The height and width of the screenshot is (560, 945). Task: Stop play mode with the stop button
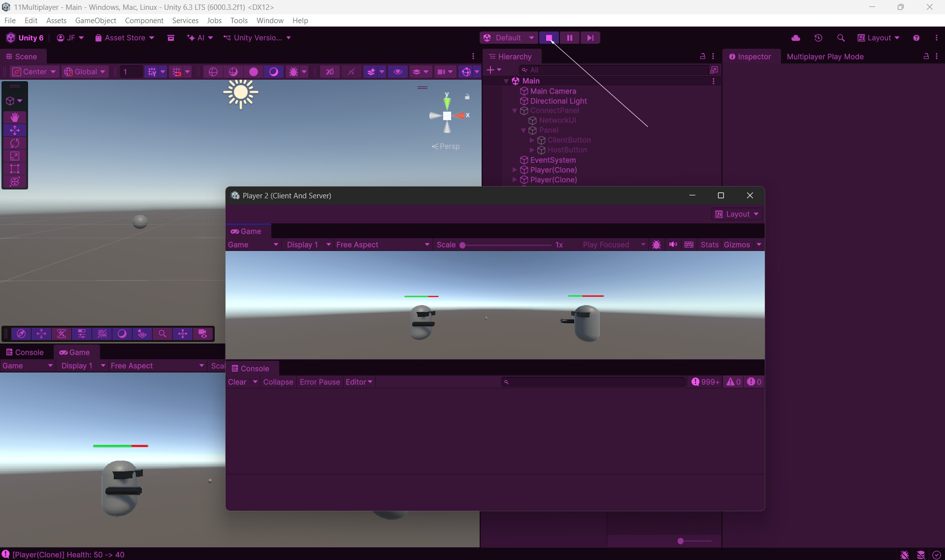click(549, 38)
